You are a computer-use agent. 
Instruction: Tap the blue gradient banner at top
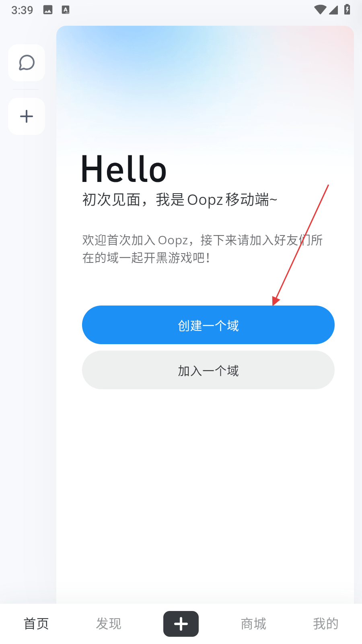click(205, 85)
